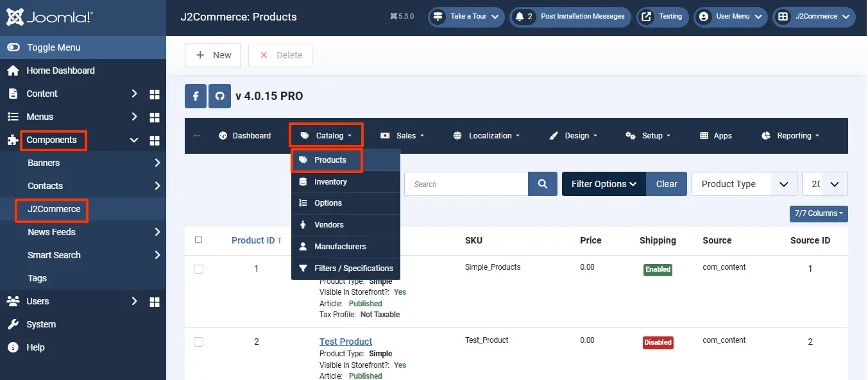The height and width of the screenshot is (380, 868).
Task: Toggle the Enabled shipping badge
Action: pos(658,270)
